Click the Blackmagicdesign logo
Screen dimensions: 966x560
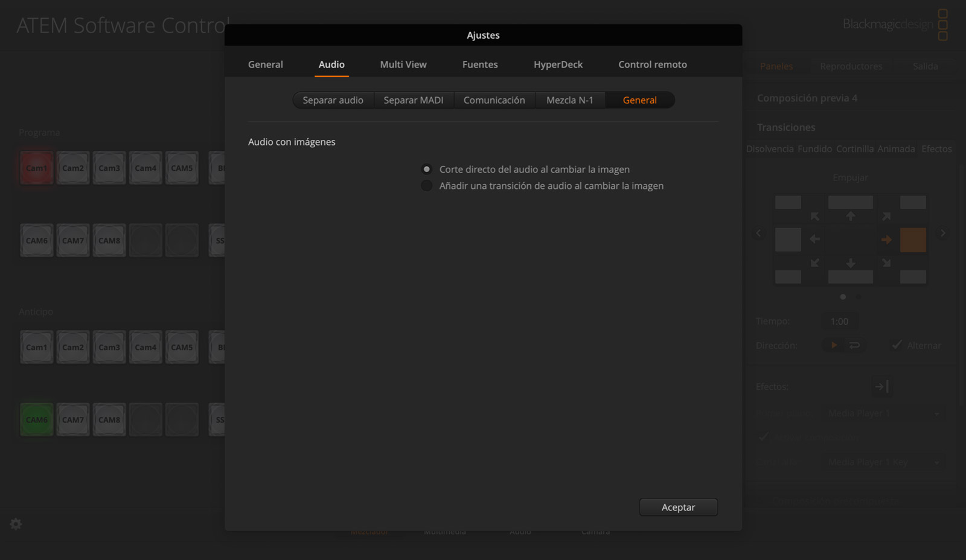(895, 24)
